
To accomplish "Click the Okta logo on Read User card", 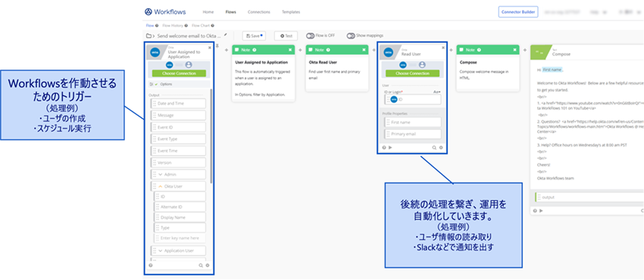I will point(388,52).
